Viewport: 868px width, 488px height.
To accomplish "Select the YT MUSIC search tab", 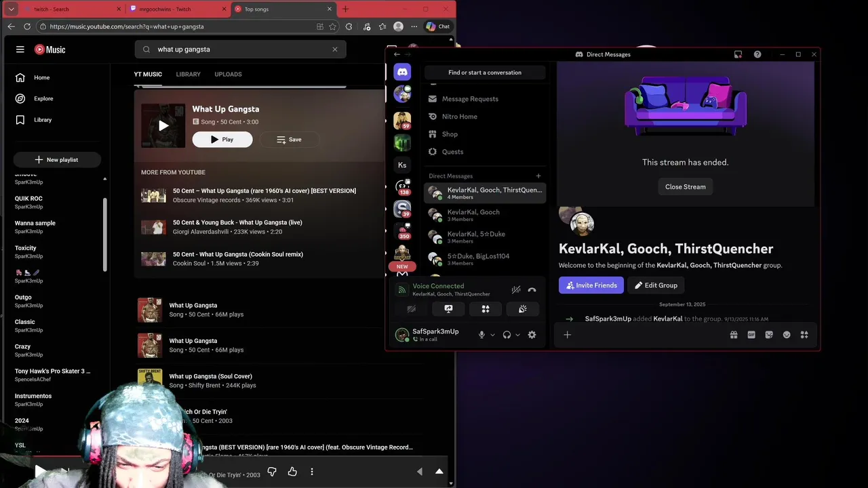I will [x=148, y=75].
